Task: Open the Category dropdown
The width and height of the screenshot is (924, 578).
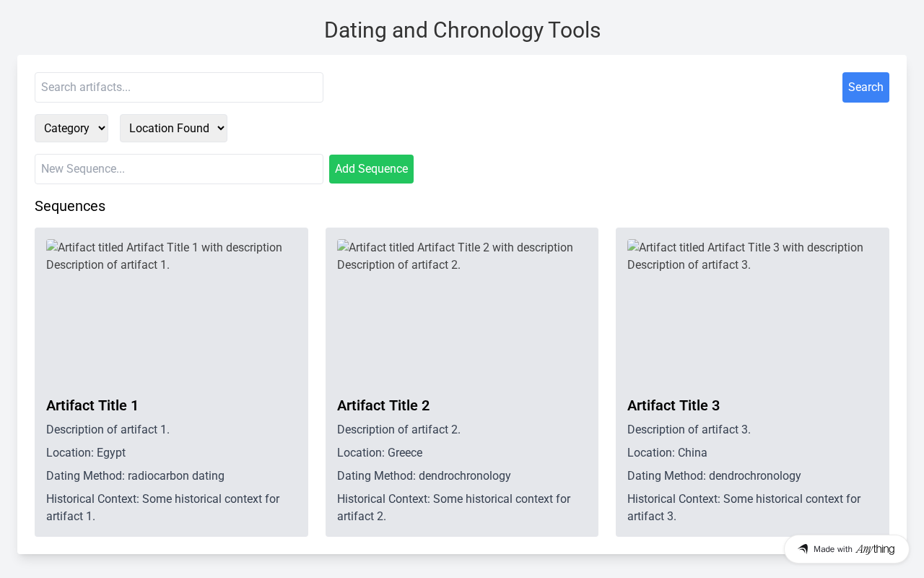Action: point(71,129)
